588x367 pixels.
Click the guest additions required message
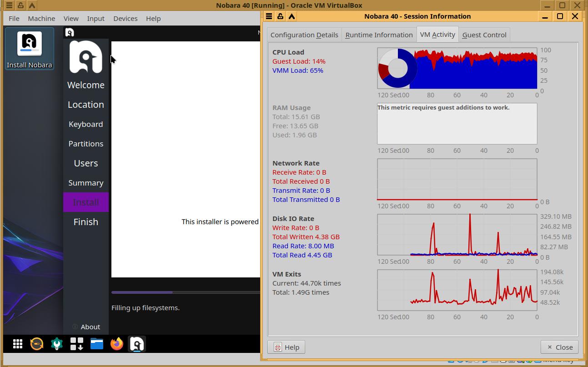[x=443, y=108]
